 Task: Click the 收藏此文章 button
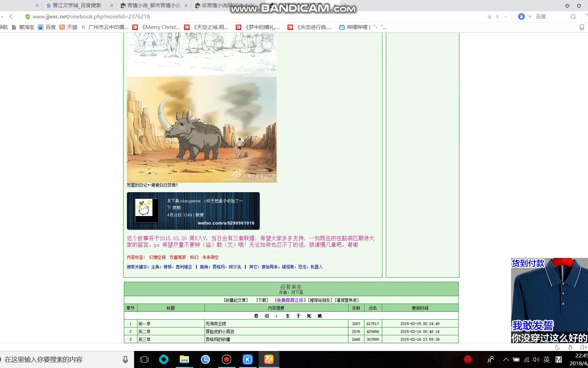(236, 300)
